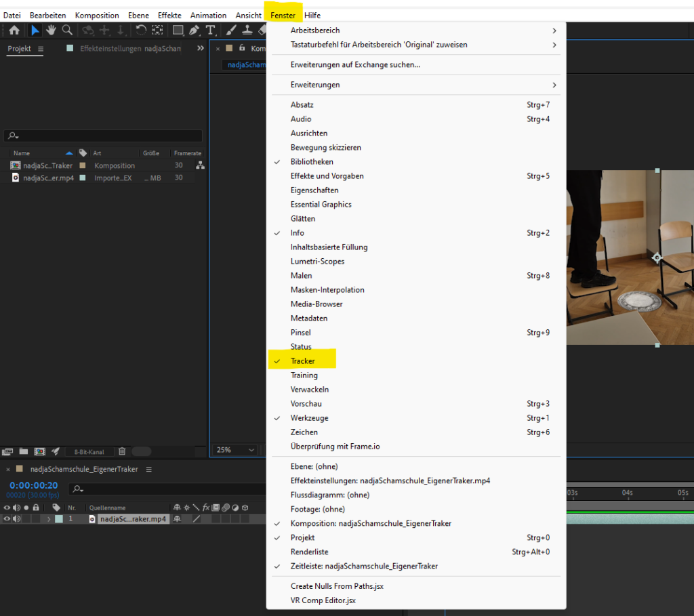
Task: Select the Text tool
Action: [210, 30]
